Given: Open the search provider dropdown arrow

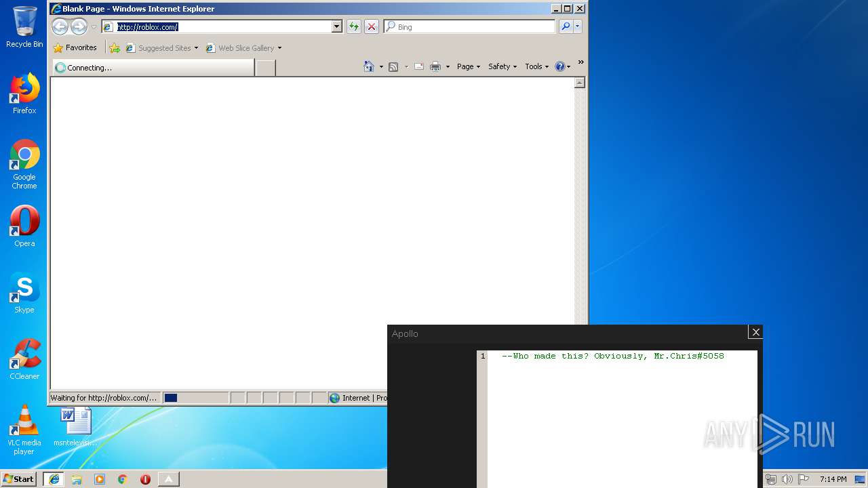Looking at the screenshot, I should click(x=578, y=26).
